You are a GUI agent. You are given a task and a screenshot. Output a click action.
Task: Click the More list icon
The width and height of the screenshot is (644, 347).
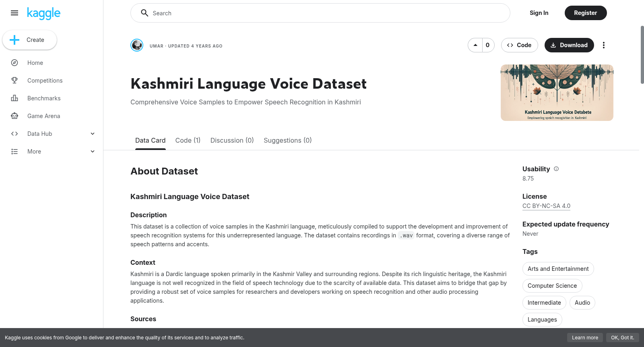click(x=14, y=152)
